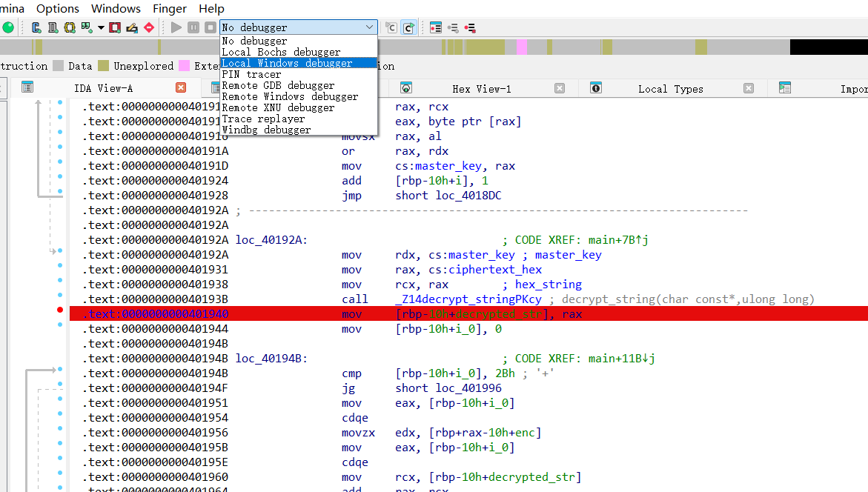
Task: Stop the debugging session with the stop icon
Action: [210, 27]
